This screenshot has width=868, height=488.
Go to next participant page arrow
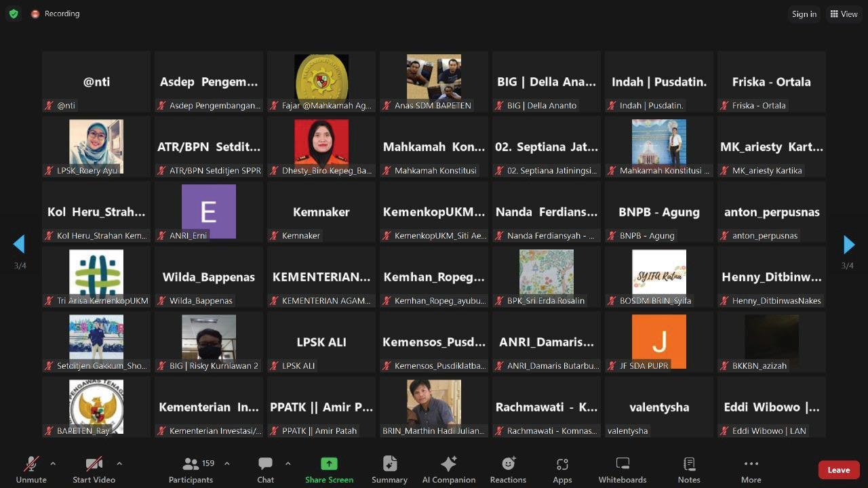click(x=849, y=244)
